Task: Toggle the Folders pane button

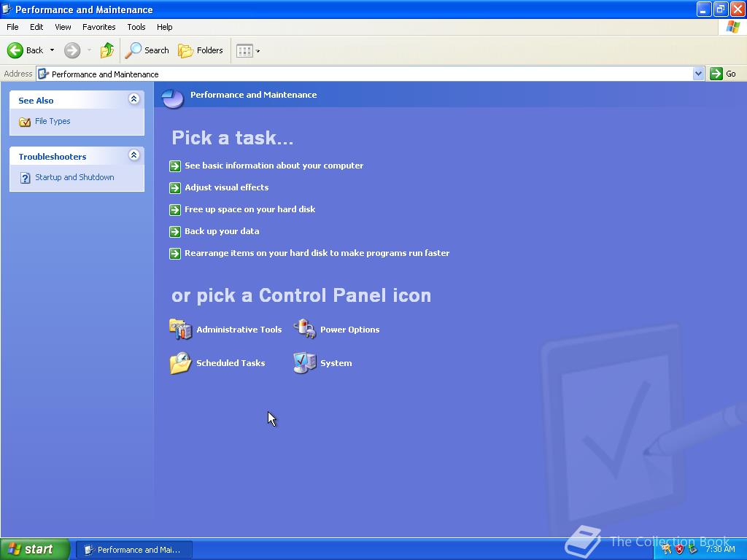Action: 200,50
